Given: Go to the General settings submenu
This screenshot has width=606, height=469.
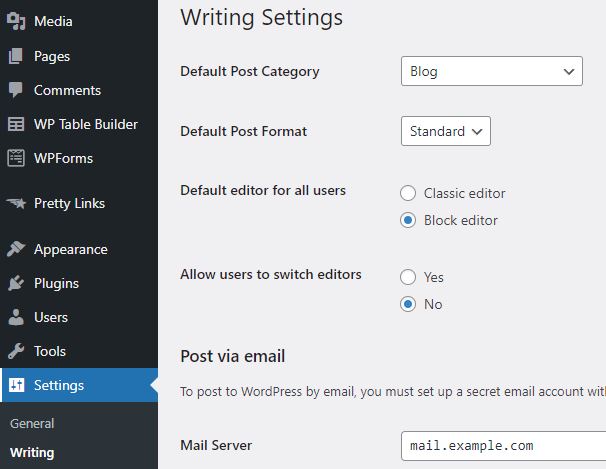Looking at the screenshot, I should coord(32,423).
